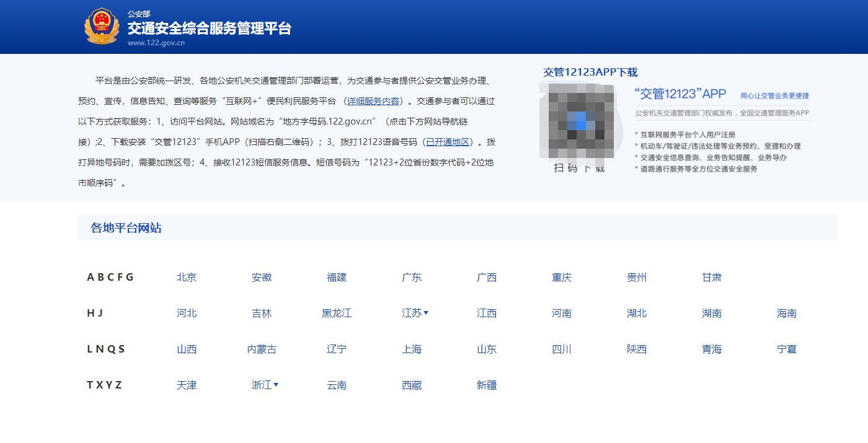Click the 交通安全综合服务管理平台 title

pyautogui.click(x=210, y=27)
